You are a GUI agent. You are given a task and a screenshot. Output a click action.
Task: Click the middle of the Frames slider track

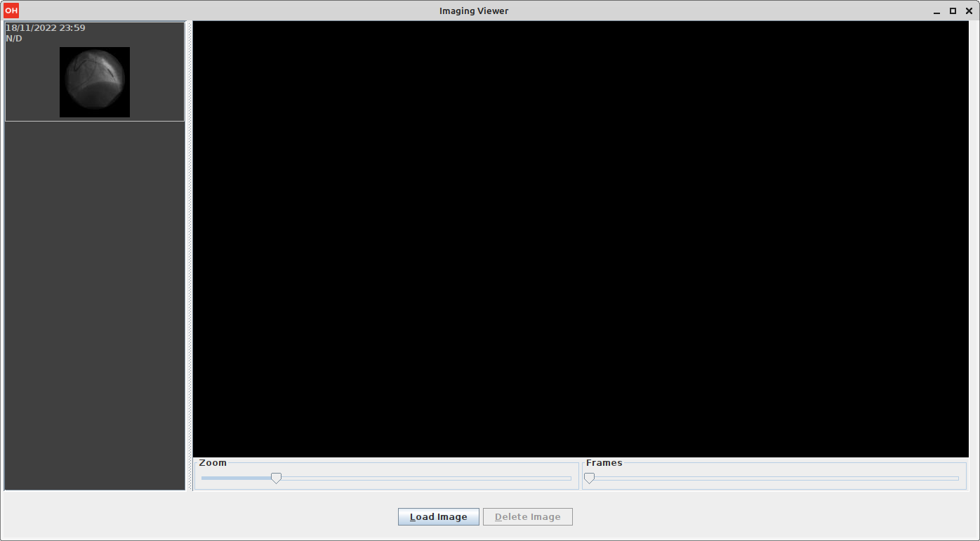774,478
